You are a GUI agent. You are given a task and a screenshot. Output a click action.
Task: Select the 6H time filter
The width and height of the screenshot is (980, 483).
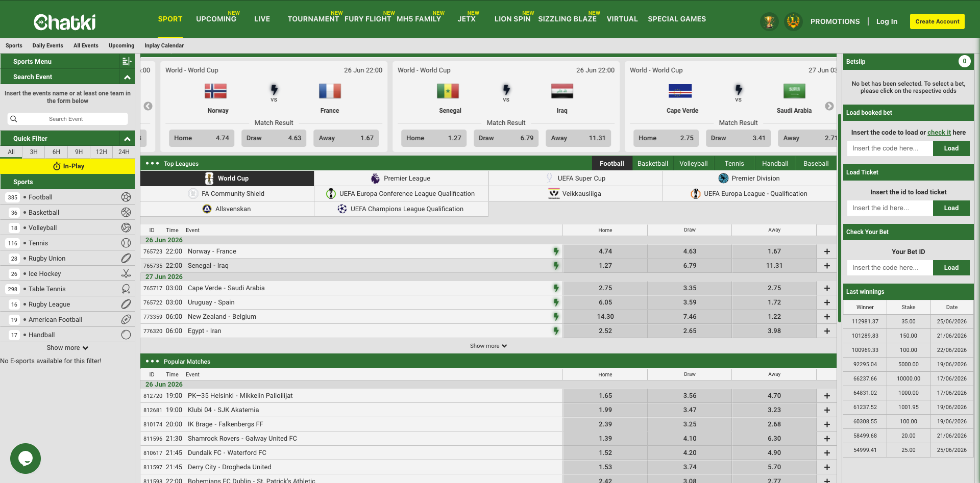[56, 152]
